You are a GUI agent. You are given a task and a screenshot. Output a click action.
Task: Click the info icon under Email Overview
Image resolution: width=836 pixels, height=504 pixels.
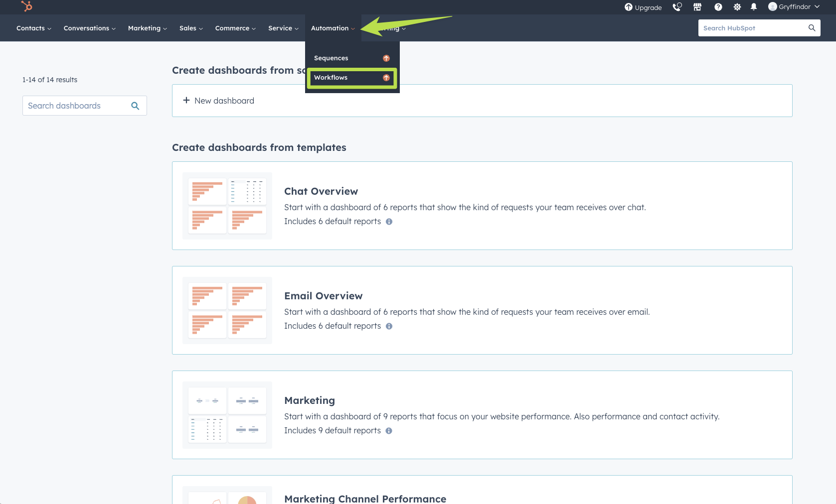[x=389, y=326]
